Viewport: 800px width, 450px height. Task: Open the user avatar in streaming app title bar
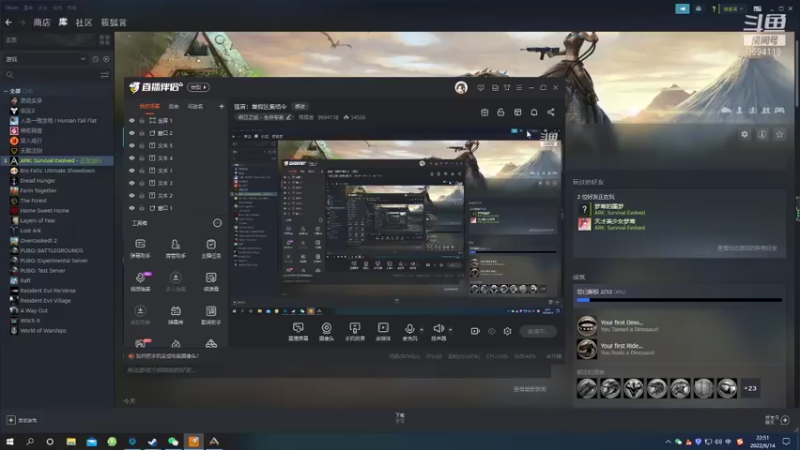pyautogui.click(x=461, y=88)
